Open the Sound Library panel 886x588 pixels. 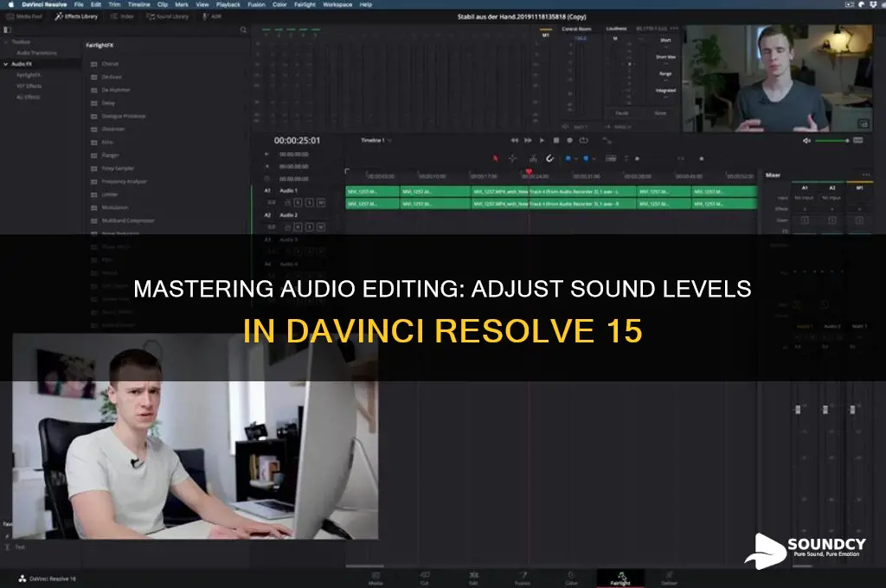168,16
